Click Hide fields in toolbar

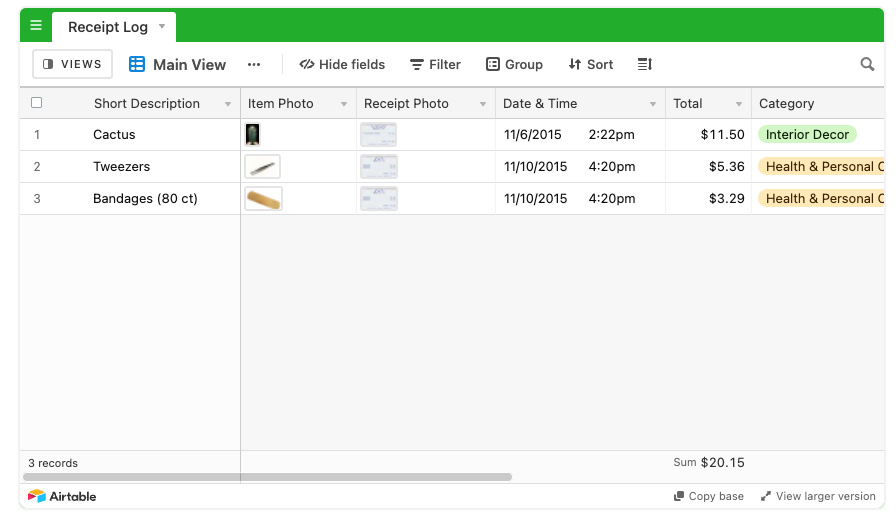(x=342, y=65)
